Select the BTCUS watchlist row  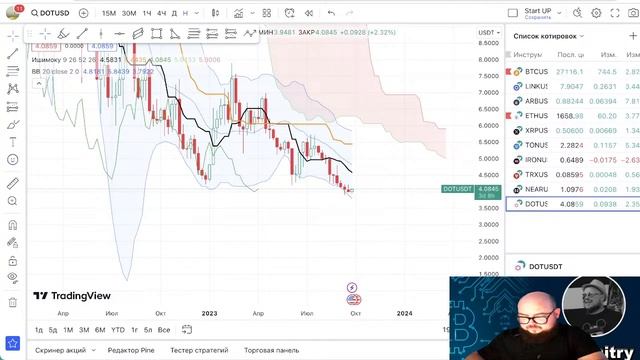click(x=572, y=71)
